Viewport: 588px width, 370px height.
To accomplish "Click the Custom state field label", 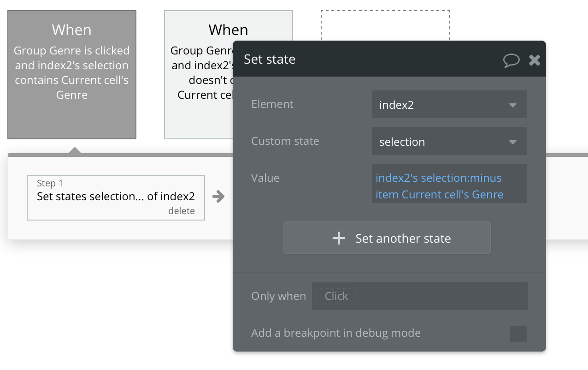I will [x=285, y=141].
